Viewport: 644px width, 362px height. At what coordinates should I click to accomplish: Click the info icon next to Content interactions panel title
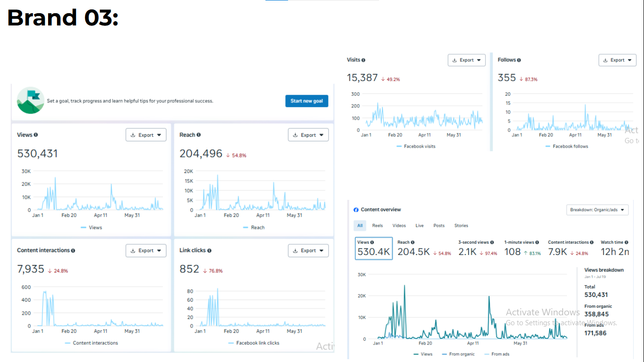(73, 251)
